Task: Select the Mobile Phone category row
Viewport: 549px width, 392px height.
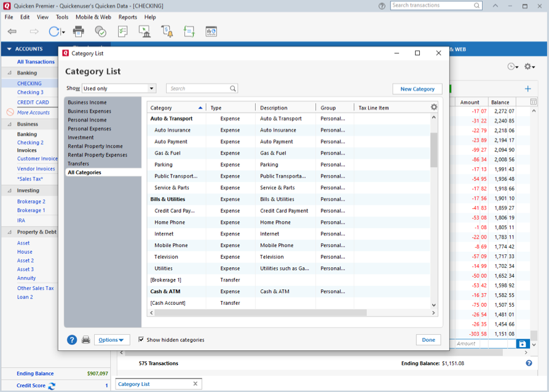Action: point(288,245)
